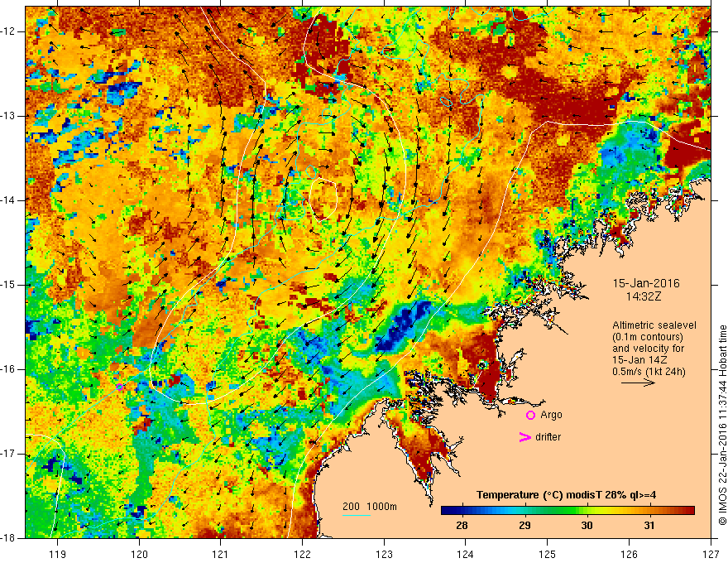Click the longitude axis label '123'
The width and height of the screenshot is (728, 563).
point(384,554)
